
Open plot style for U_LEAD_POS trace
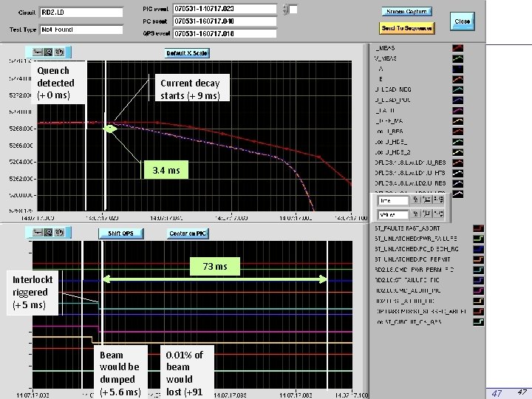click(x=457, y=100)
